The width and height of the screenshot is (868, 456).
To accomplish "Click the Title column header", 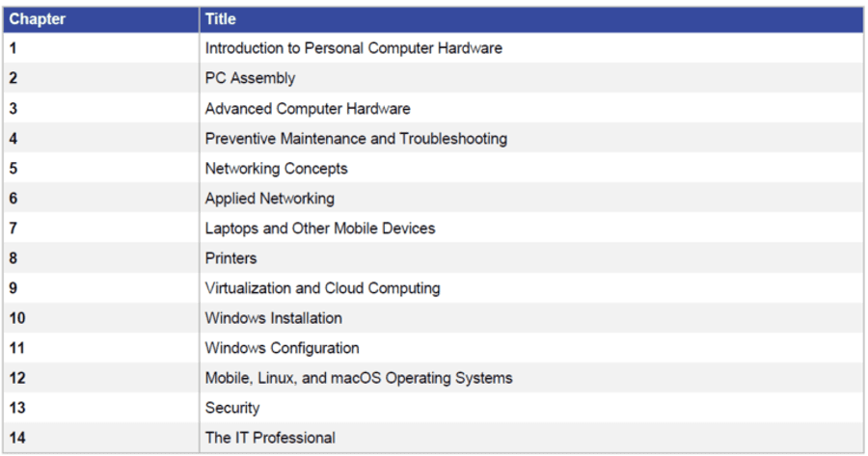I will [221, 19].
